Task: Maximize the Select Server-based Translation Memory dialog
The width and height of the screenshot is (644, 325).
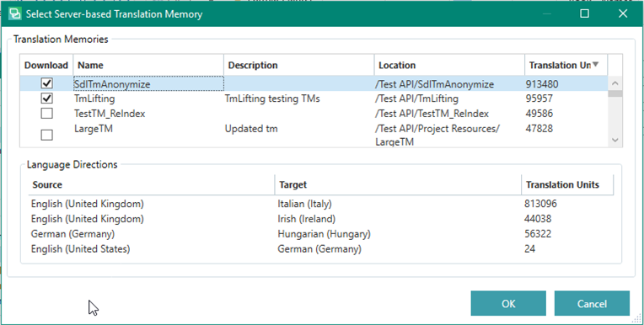Action: coord(584,13)
